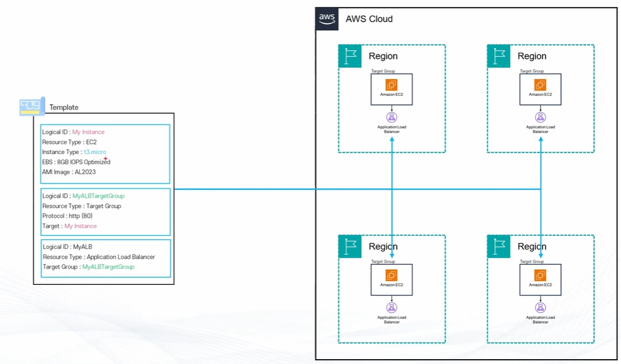This screenshot has height=364, width=621.
Task: Click 'Target : My Instance' line
Action: click(x=70, y=226)
